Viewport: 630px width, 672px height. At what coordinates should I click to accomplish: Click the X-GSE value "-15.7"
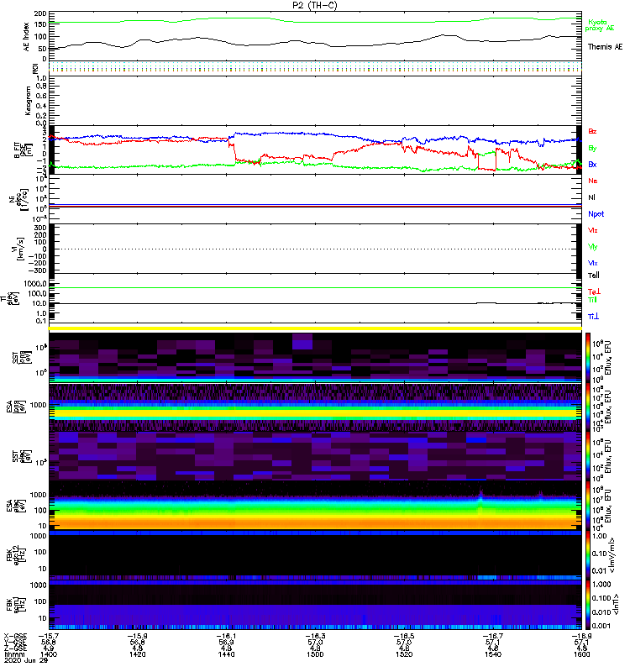(49, 636)
